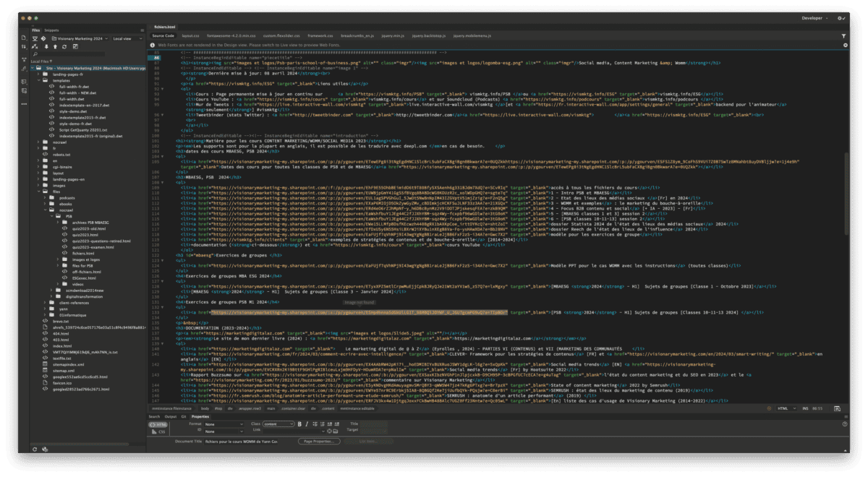Click the Open Documents icon in left toolbar
868x477 pixels.
click(x=23, y=38)
